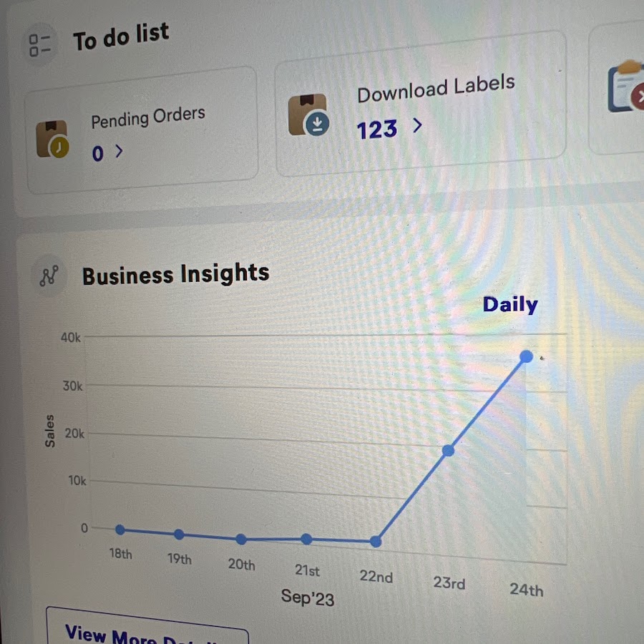This screenshot has height=644, width=644.
Task: Click the Download Labels package icon
Action: pos(309,115)
